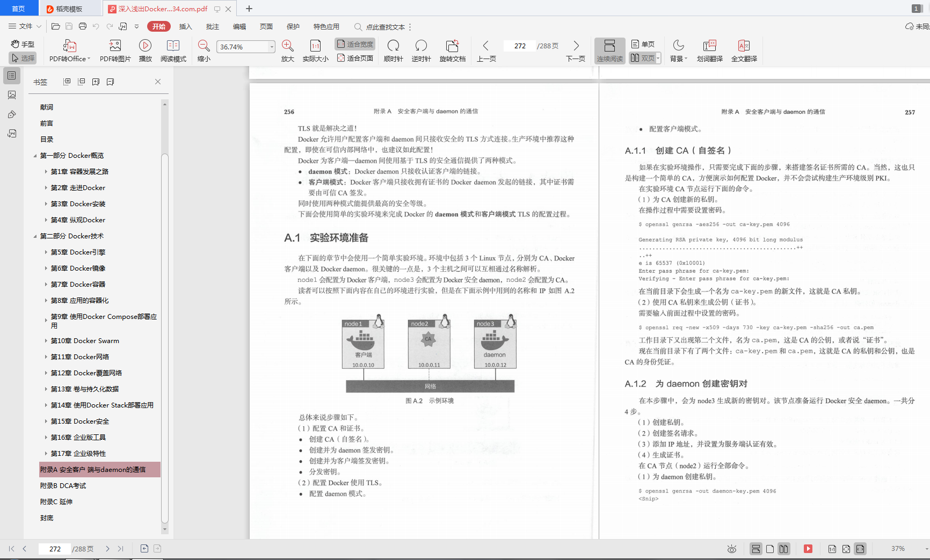
Task: Jump to last page arrow in status bar
Action: 120,549
